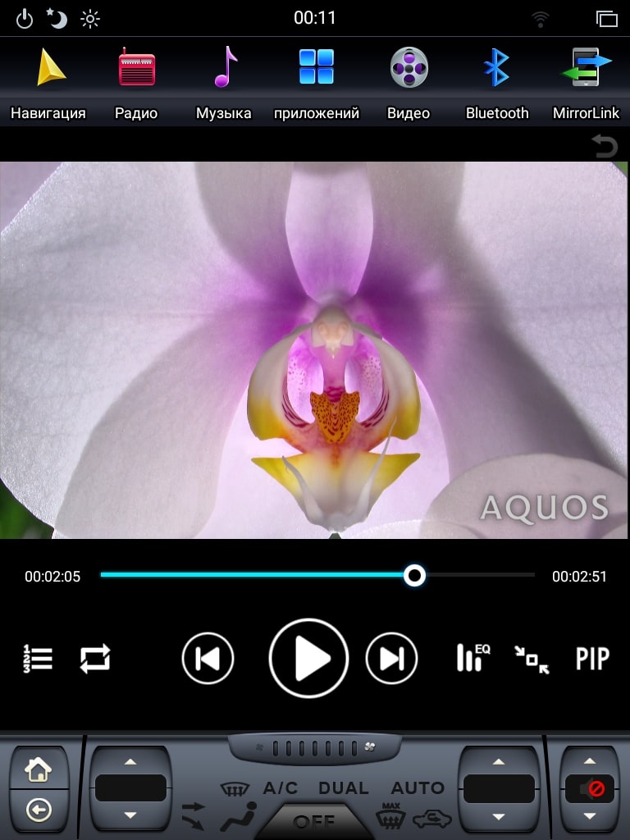Launch Музыка music note icon
Viewport: 630px width, 840px height.
pyautogui.click(x=226, y=66)
